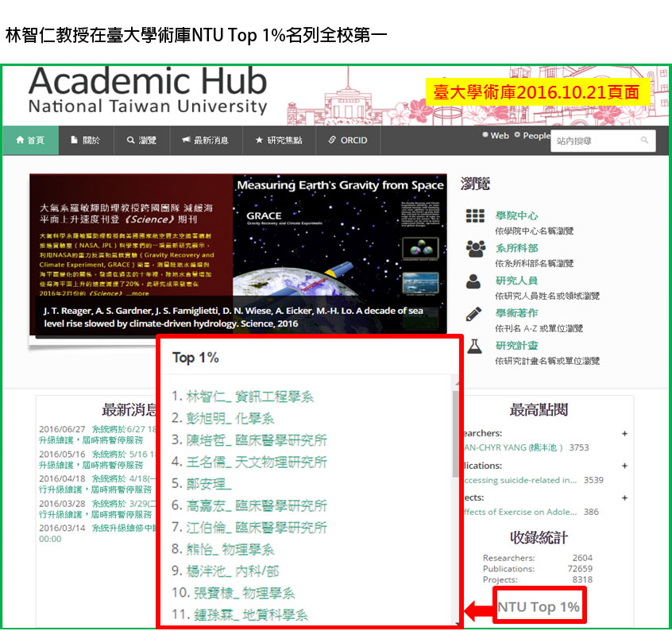Click the Researchers count 2604
Image resolution: width=672 pixels, height=631 pixels.
pyautogui.click(x=582, y=558)
